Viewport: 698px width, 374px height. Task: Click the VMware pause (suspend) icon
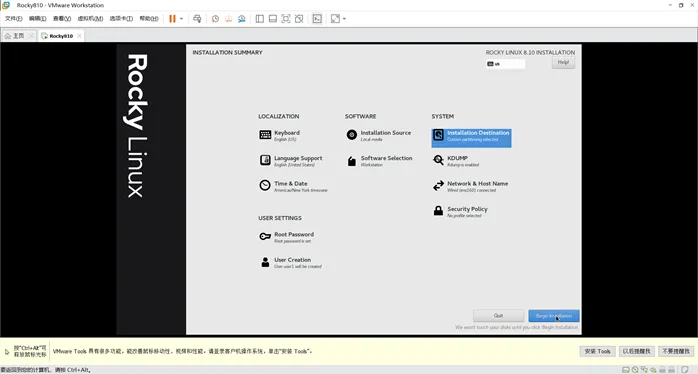point(172,19)
